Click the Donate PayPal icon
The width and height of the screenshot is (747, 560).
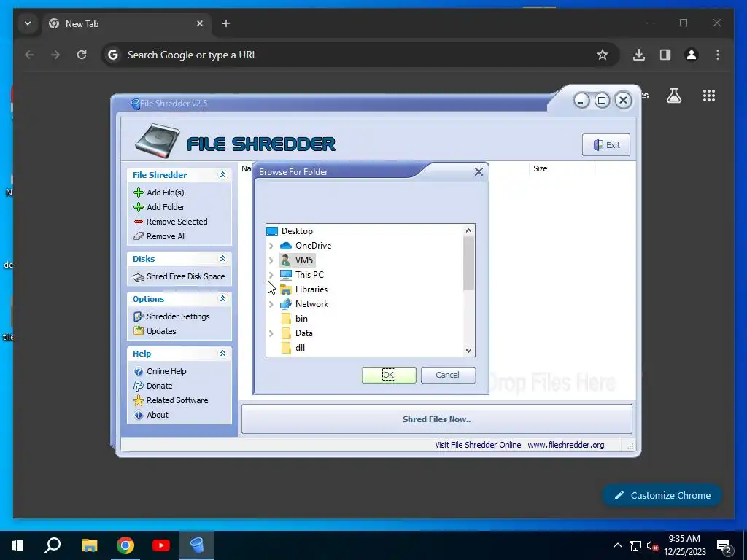(138, 386)
